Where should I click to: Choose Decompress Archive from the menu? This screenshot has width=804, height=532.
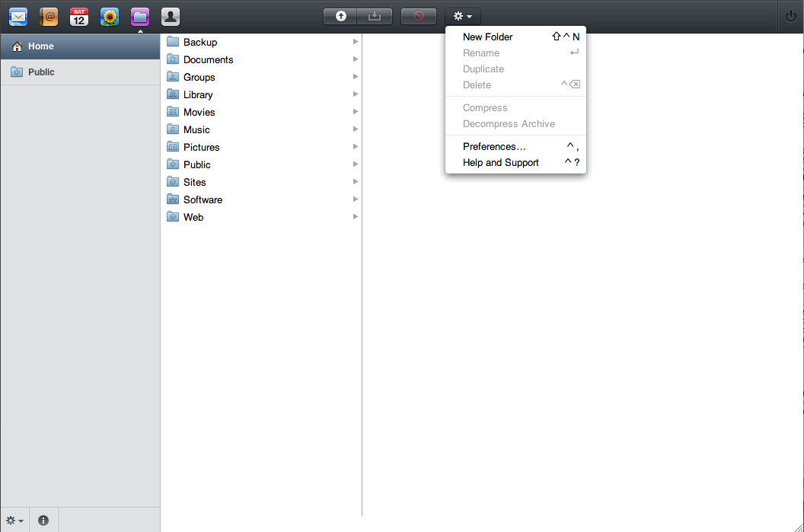(516, 123)
